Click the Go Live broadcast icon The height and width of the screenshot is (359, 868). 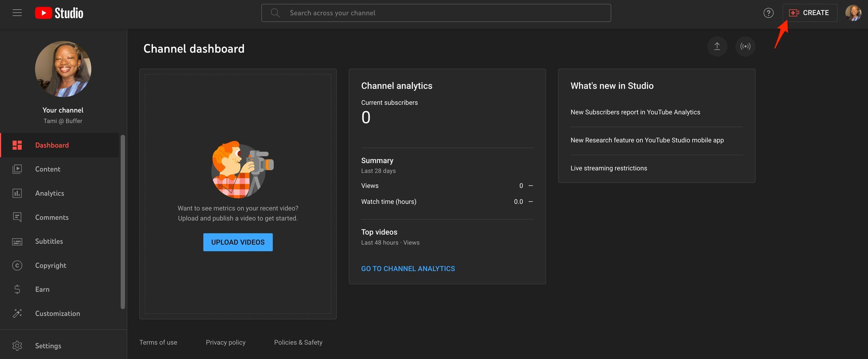click(745, 46)
